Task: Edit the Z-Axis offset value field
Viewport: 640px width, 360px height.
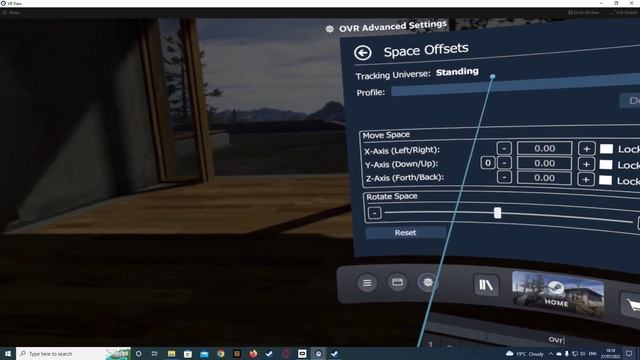Action: click(544, 178)
